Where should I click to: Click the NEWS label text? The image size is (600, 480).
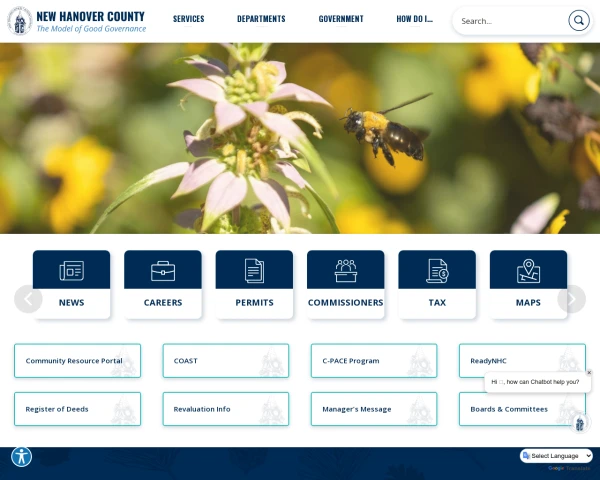click(x=72, y=302)
